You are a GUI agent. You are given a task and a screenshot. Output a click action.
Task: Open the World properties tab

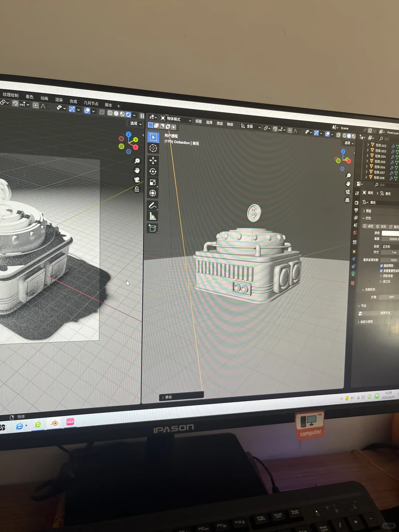(355, 233)
